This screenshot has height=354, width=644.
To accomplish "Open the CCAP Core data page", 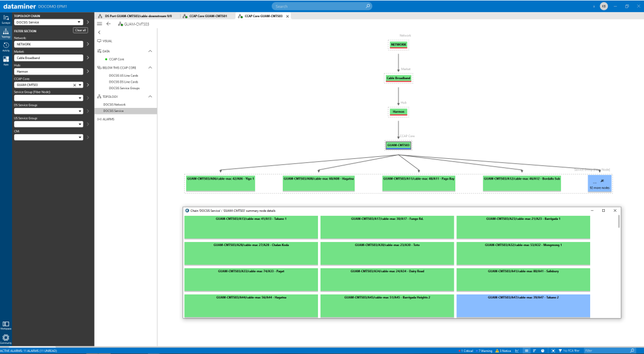I will [116, 60].
